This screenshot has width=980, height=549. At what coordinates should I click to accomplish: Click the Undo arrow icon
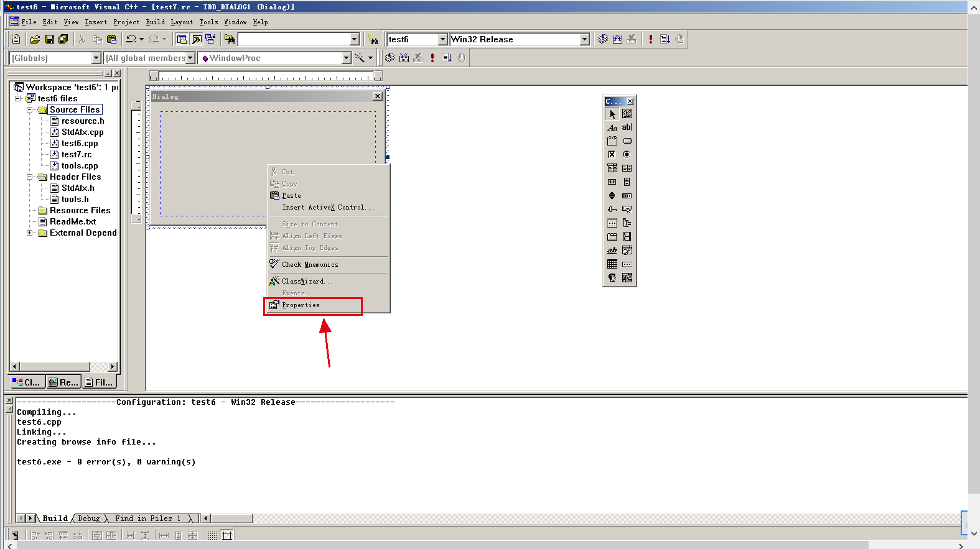point(131,39)
